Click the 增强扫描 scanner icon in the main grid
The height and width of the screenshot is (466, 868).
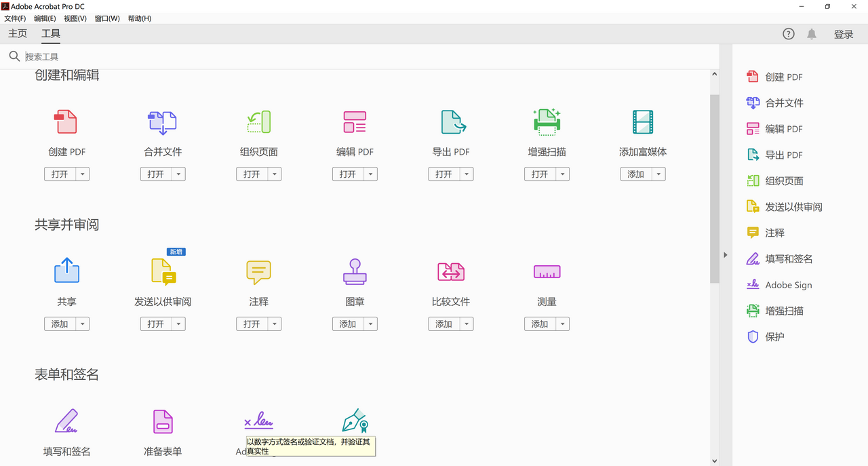click(547, 121)
